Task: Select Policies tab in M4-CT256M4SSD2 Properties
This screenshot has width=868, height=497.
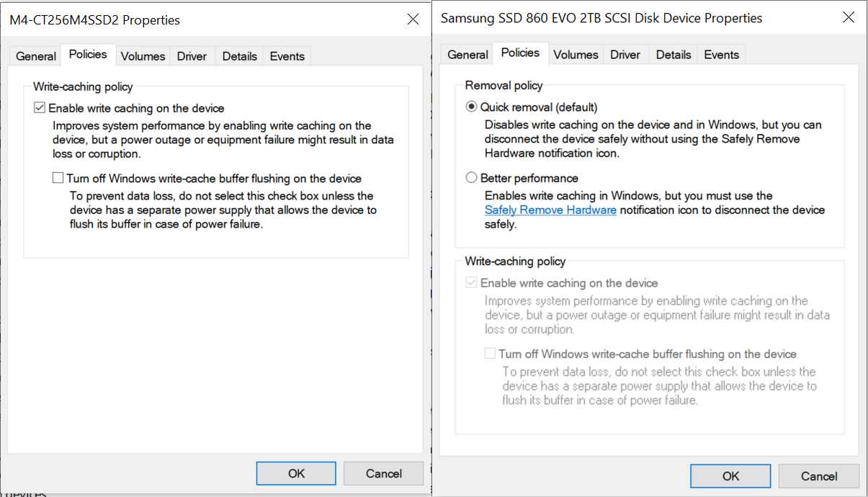Action: click(x=88, y=55)
